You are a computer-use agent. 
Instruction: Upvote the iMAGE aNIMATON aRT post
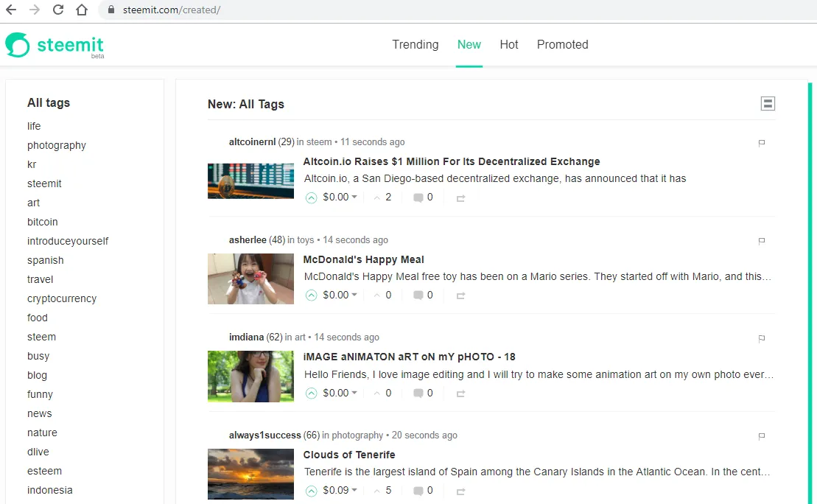tap(311, 393)
